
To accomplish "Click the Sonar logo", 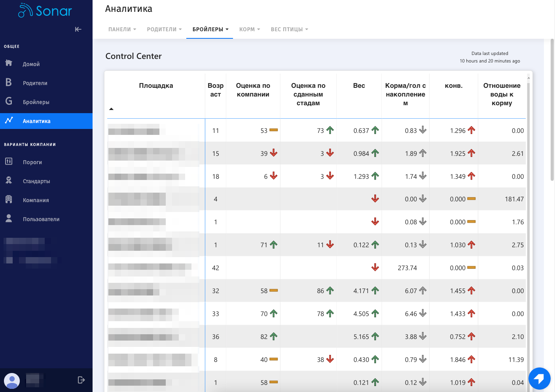I will 45,11.
